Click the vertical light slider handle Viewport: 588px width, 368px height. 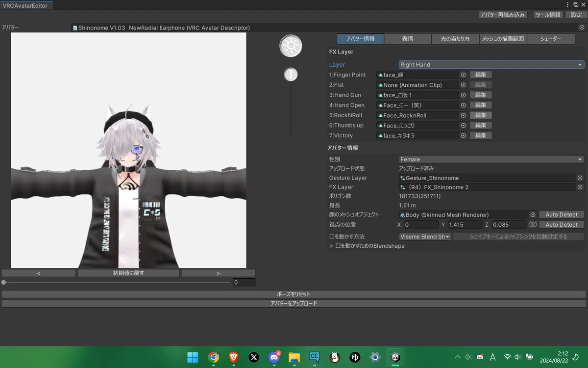tap(291, 75)
